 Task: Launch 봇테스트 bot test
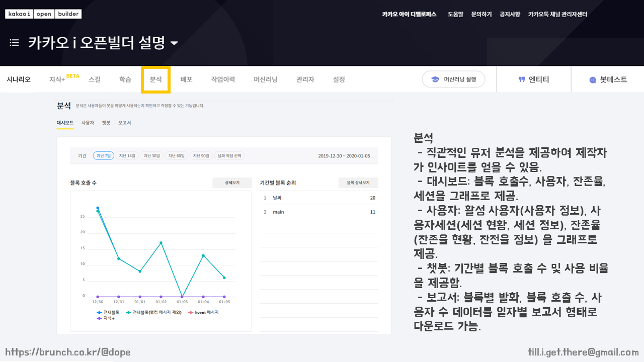(x=608, y=79)
